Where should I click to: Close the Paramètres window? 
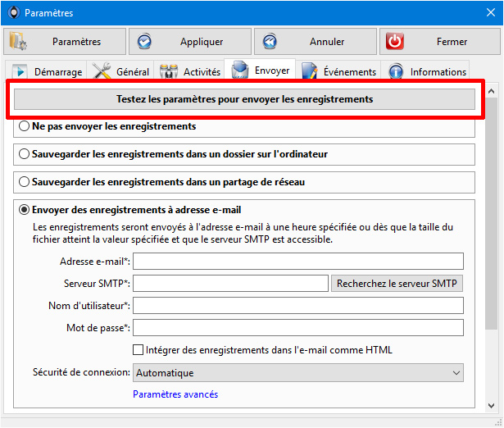pos(491,12)
